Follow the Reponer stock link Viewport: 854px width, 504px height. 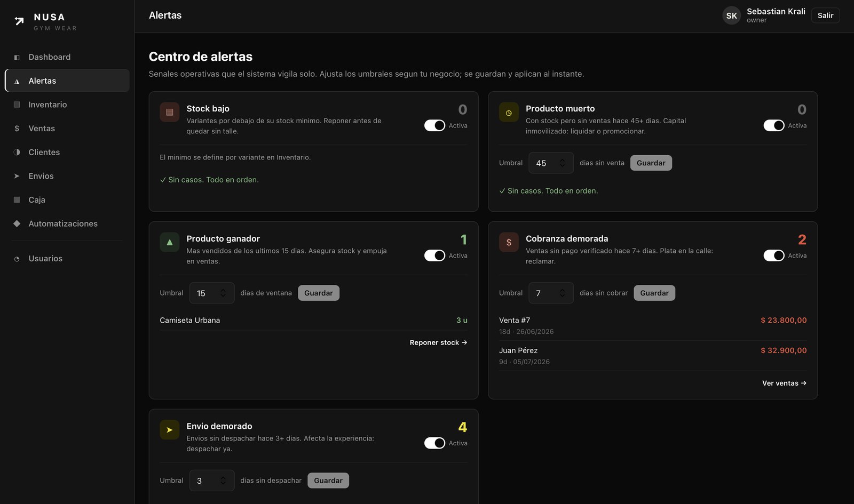point(438,342)
